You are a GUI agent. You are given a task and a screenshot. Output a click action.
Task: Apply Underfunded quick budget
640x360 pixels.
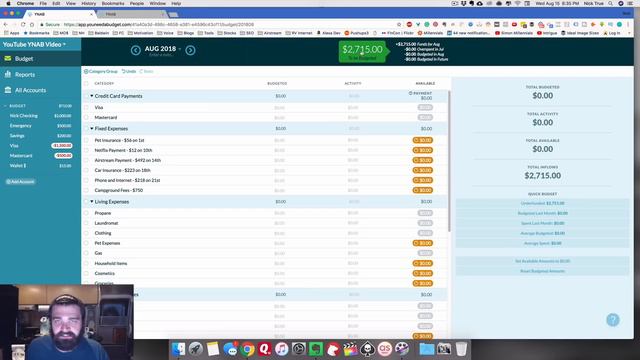point(542,203)
